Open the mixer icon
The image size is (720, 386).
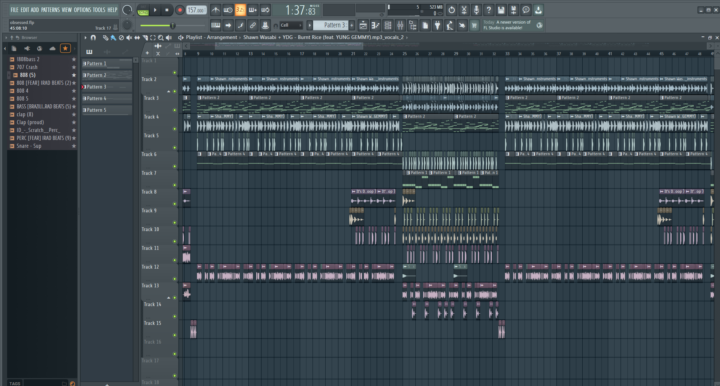tap(400, 26)
